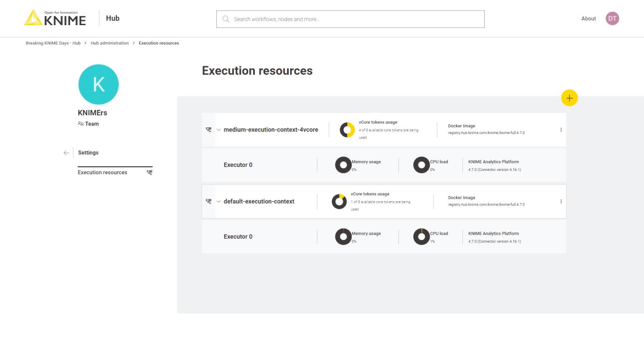Collapse medium-execution-context-4vcore chevron
This screenshot has height=362, width=644.
(x=218, y=130)
